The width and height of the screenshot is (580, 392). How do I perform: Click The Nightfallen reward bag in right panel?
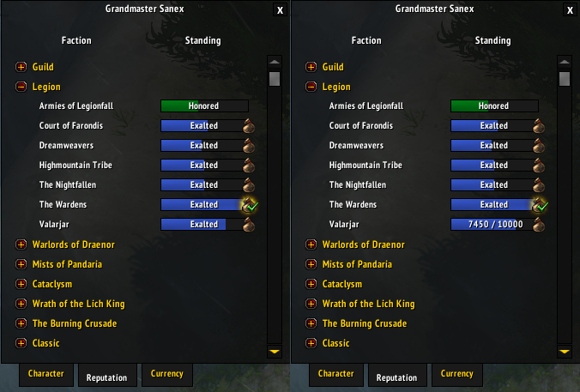point(539,185)
